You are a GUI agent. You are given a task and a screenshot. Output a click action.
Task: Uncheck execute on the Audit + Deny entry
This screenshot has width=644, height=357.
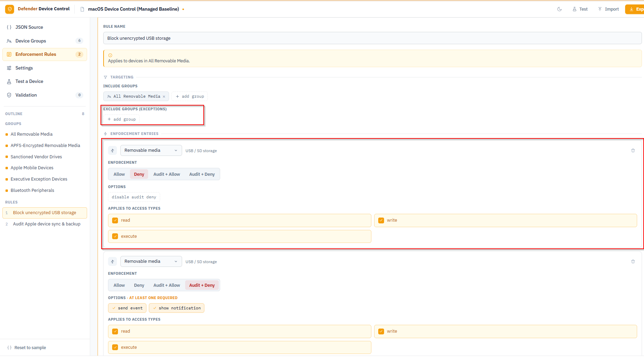tap(115, 347)
